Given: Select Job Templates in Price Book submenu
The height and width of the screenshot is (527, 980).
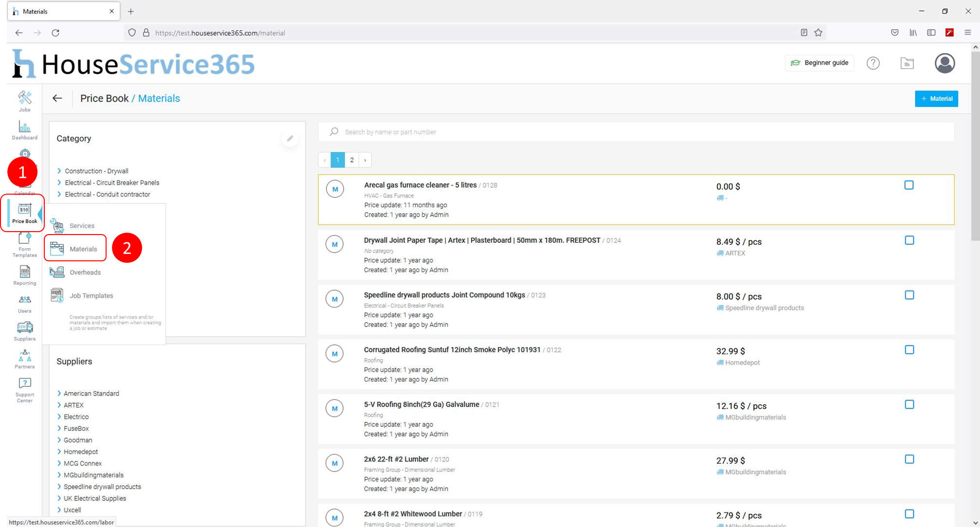Looking at the screenshot, I should pyautogui.click(x=91, y=295).
